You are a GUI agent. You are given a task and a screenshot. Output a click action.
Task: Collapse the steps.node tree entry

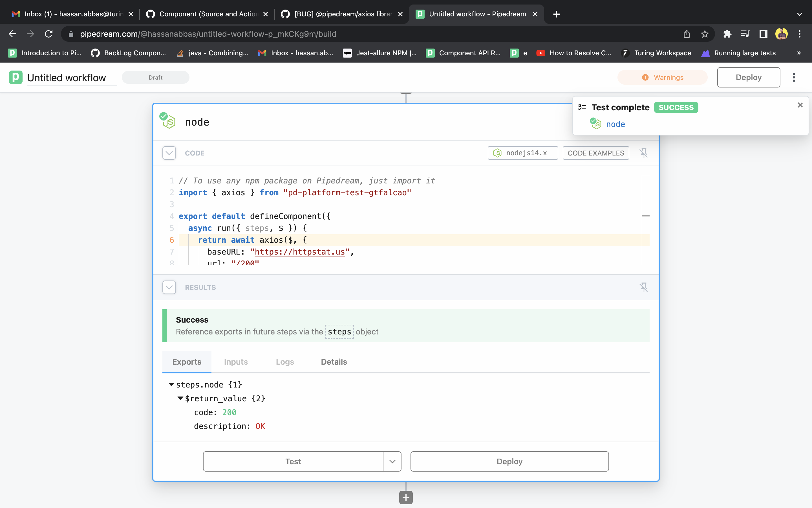(171, 384)
